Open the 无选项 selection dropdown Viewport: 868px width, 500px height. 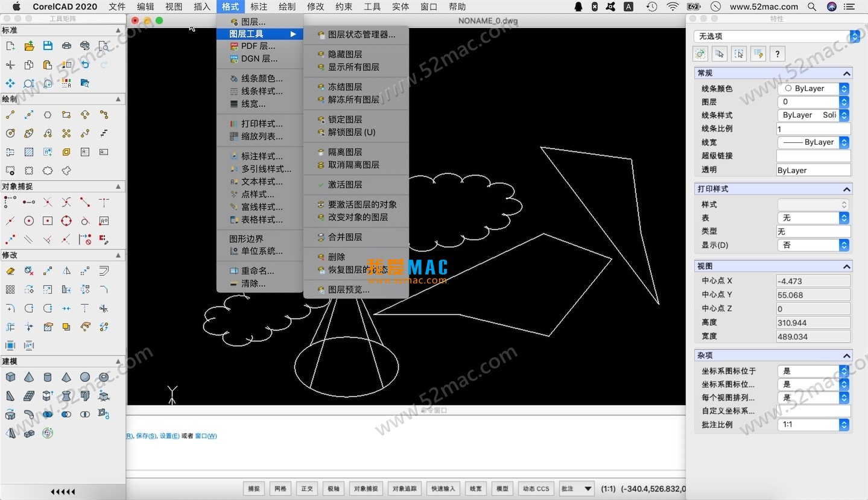777,36
